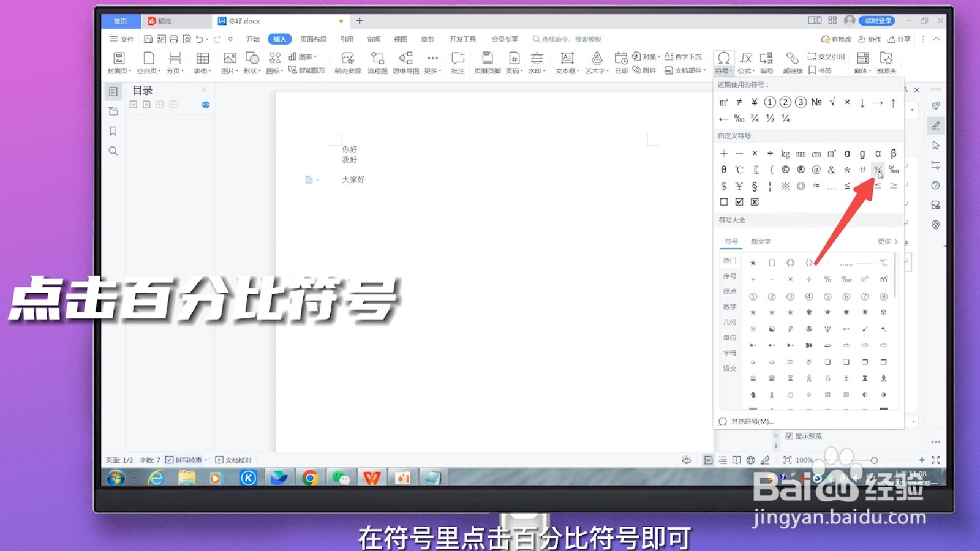Insert the empty box □ custom symbol
This screenshot has height=551, width=980.
click(x=724, y=202)
